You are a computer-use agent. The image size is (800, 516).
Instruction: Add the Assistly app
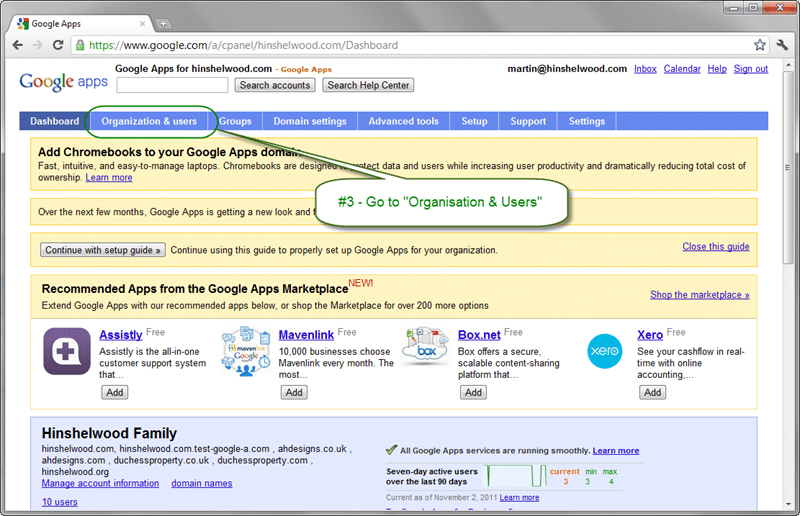point(115,392)
